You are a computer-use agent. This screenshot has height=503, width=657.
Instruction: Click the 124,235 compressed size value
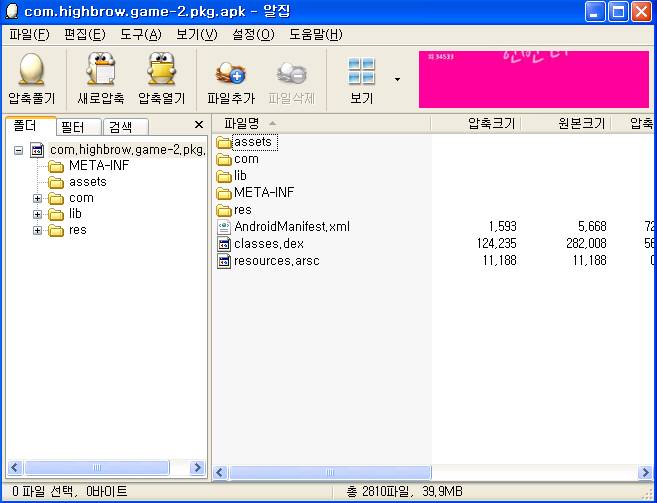497,244
